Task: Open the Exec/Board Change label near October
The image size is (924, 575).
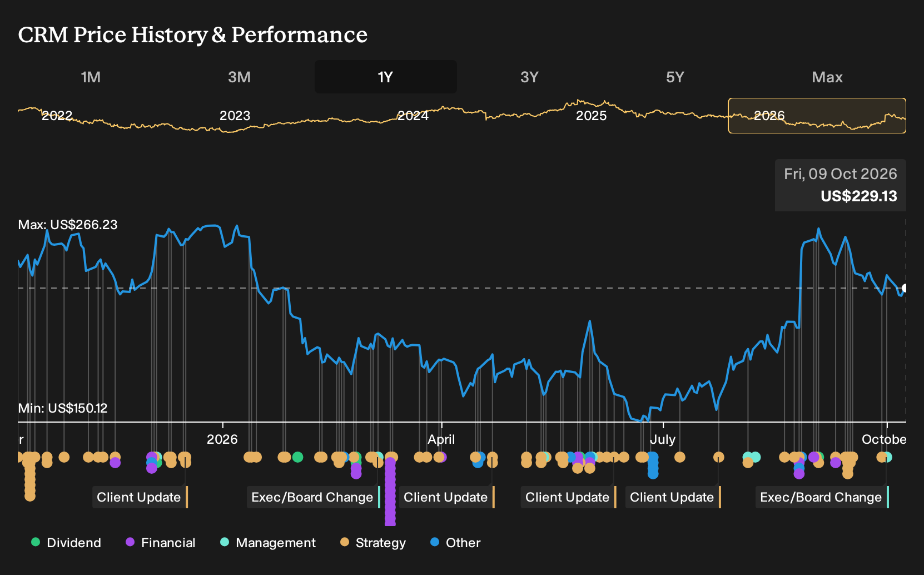Action: point(822,497)
